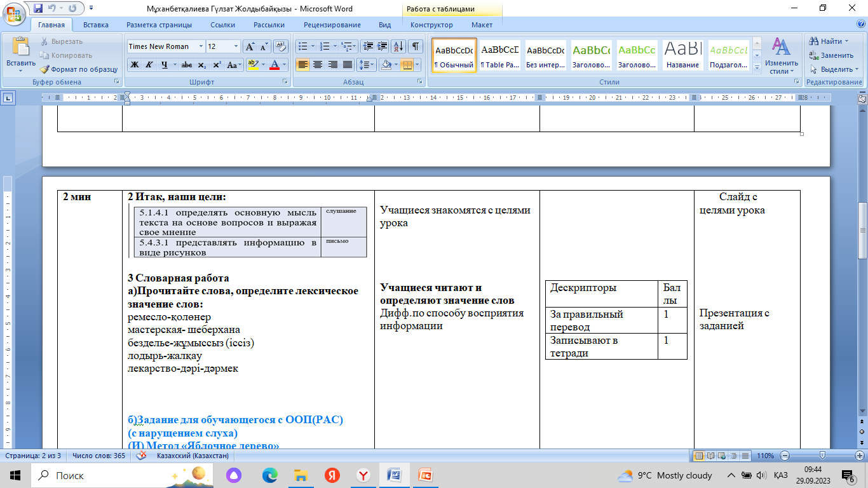Toggle strikethrough formatting button
This screenshot has width=868, height=488.
pos(186,65)
